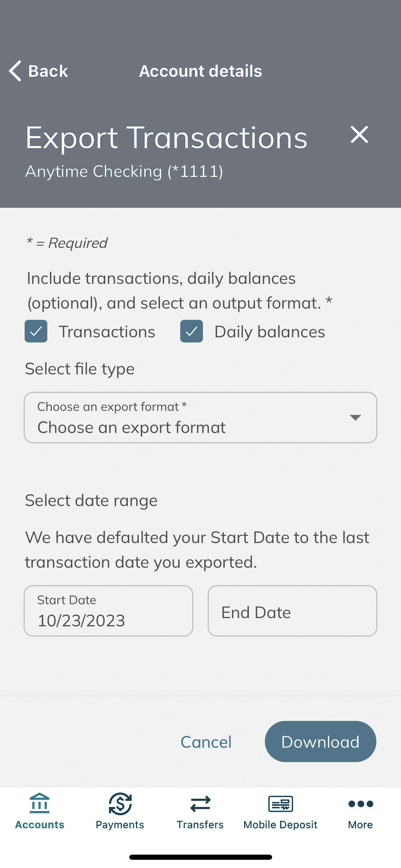Screen dimensions: 401x868
Task: Select the Accounts tab label
Action: click(40, 824)
